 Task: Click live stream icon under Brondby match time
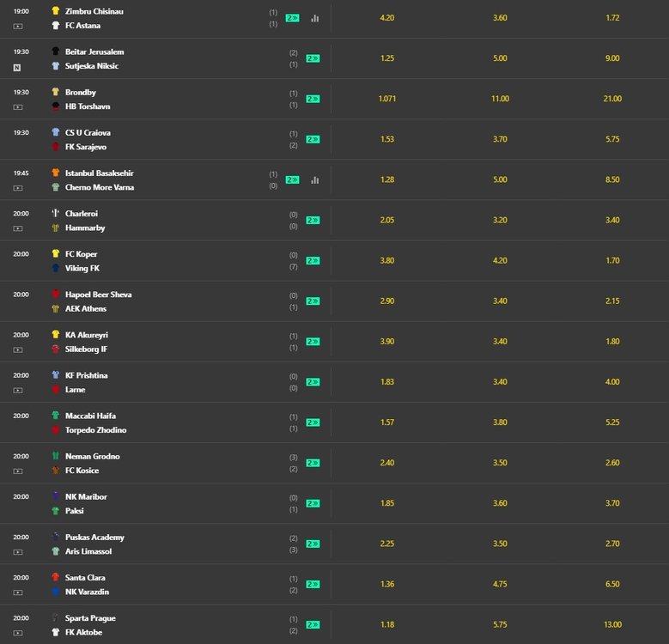(17, 107)
